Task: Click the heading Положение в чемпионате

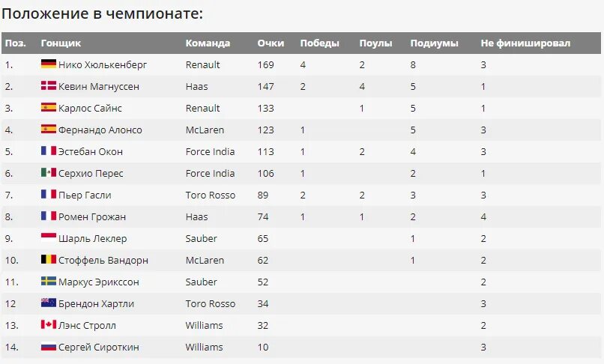Action: click(x=102, y=14)
